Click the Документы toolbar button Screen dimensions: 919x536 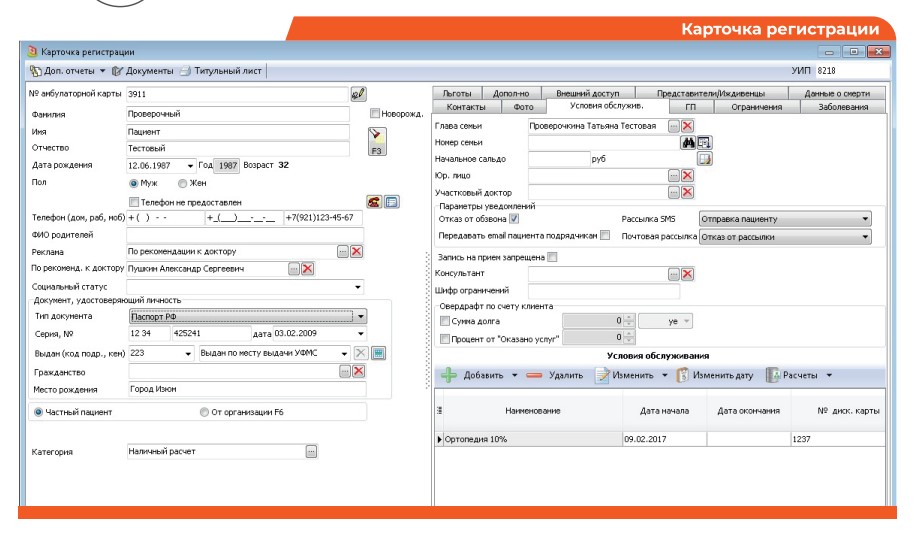click(x=143, y=71)
